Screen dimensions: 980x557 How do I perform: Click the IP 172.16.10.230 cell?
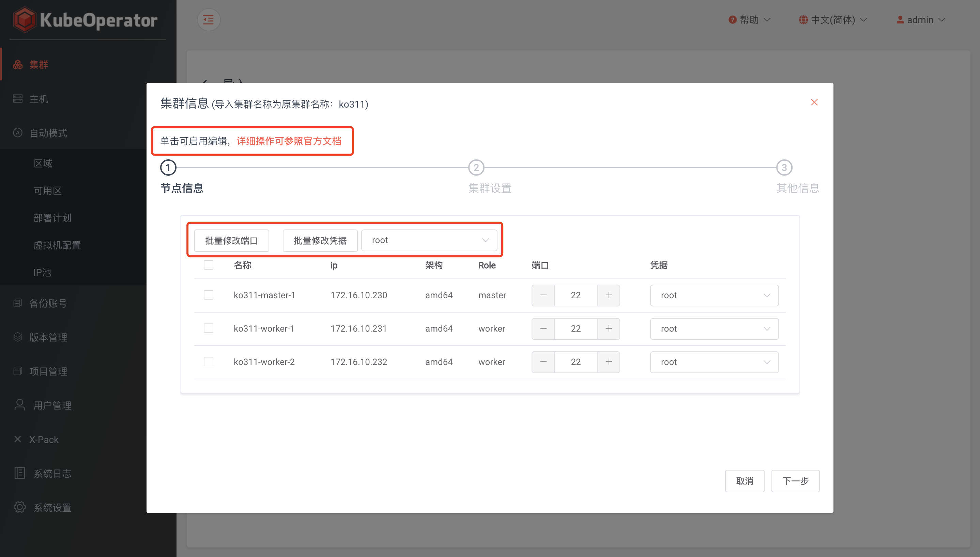[359, 295]
